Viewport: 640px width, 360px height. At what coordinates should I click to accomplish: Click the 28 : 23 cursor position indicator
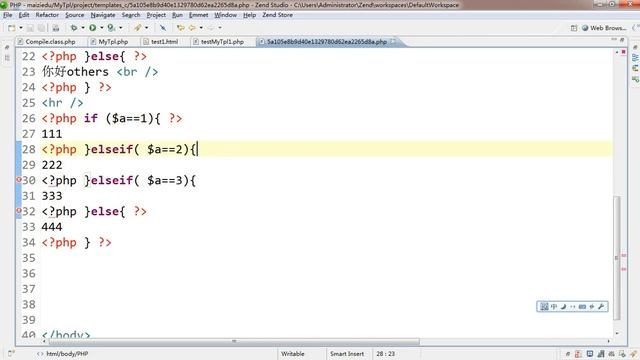[x=385, y=354]
